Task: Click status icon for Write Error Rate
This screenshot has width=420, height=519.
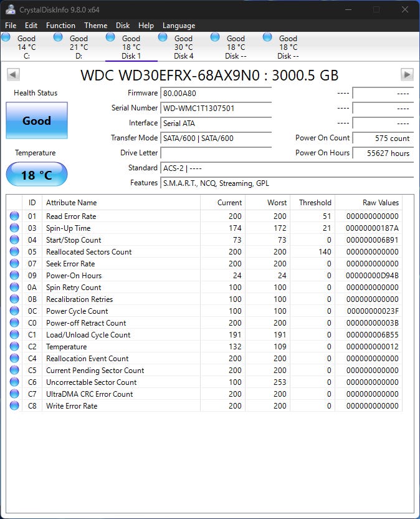Action: (14, 405)
